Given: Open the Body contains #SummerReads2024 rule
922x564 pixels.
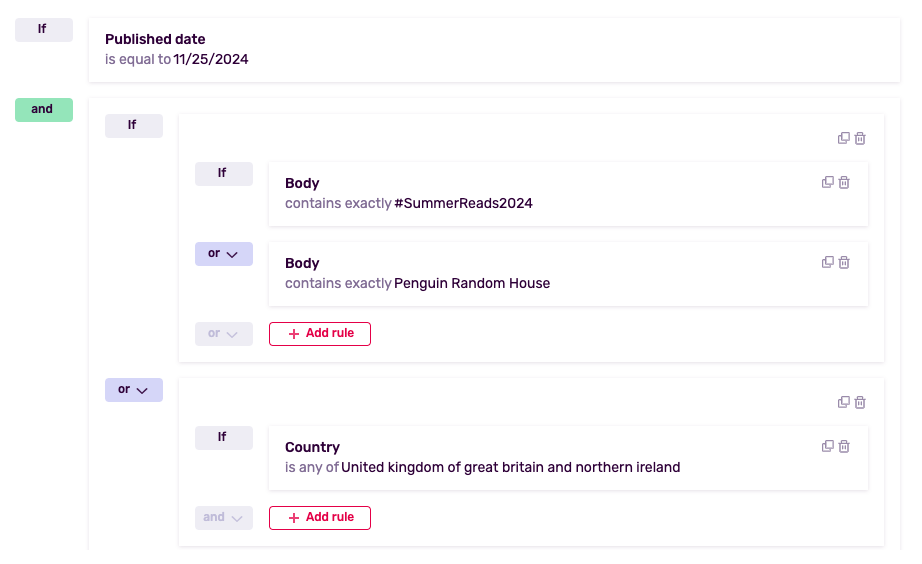Looking at the screenshot, I should point(568,194).
